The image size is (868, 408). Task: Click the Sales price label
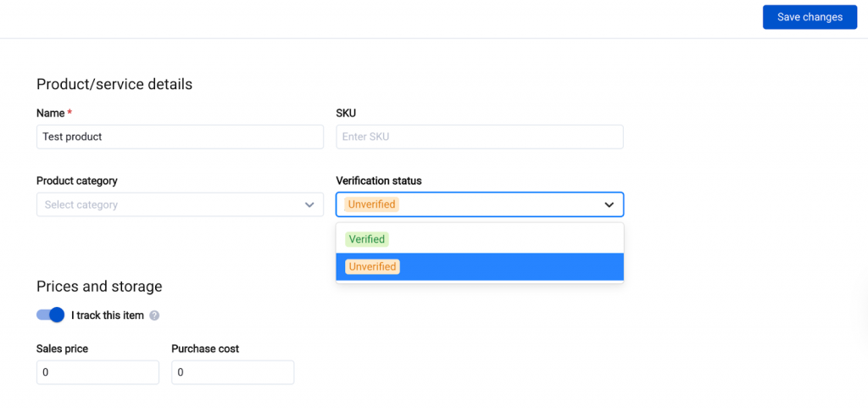tap(62, 349)
